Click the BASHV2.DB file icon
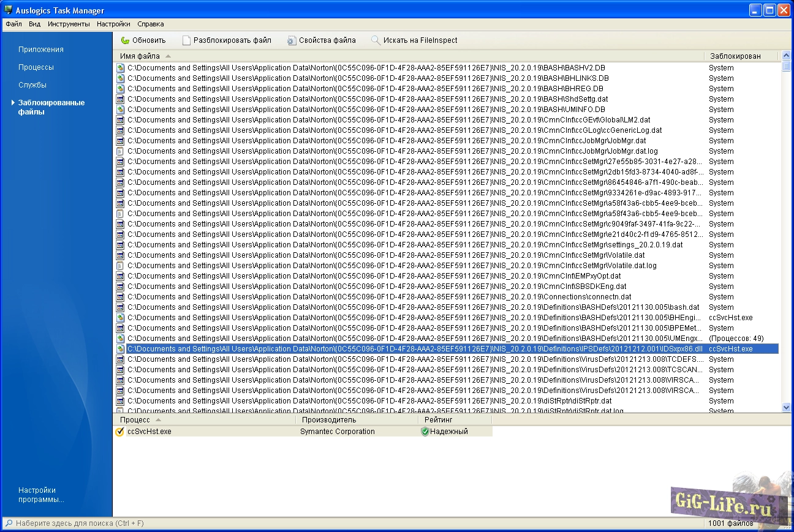 click(121, 68)
